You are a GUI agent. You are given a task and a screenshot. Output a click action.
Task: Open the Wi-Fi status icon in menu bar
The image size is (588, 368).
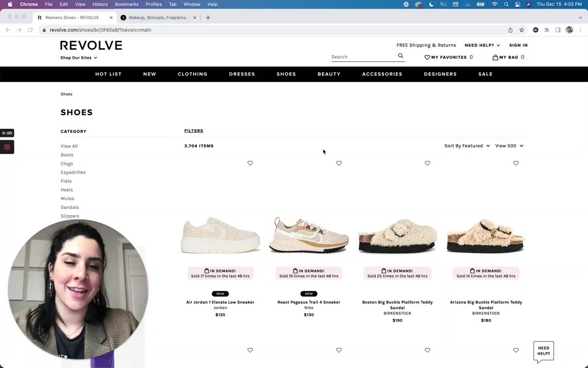(x=495, y=5)
